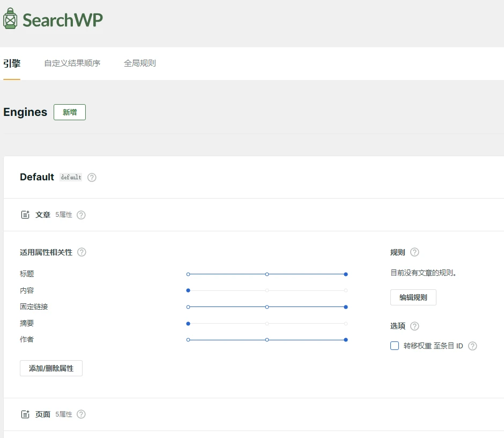Open the help tooltip next to Default engine
This screenshot has width=504, height=438.
pos(91,177)
